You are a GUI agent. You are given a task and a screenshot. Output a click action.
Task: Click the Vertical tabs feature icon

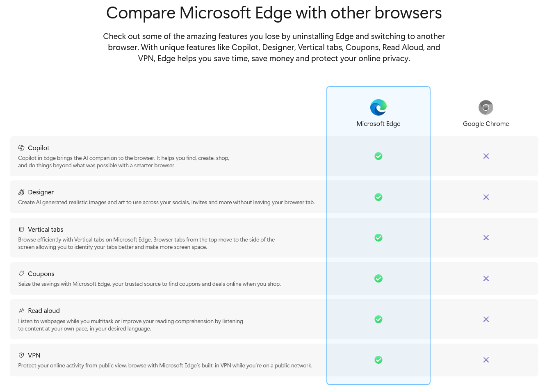click(x=21, y=229)
